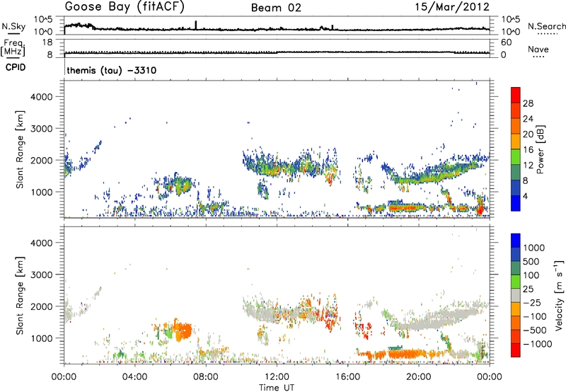Select the 'N.Sky' legend label
Viewport: 566px width, 392px height.
click(13, 27)
